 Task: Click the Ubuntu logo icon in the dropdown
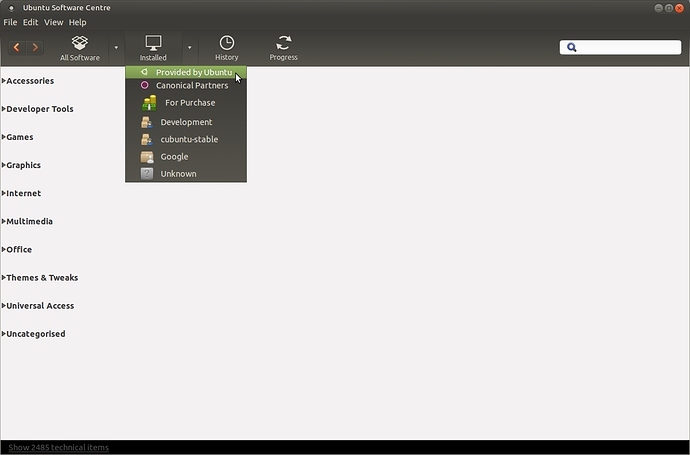[144, 72]
